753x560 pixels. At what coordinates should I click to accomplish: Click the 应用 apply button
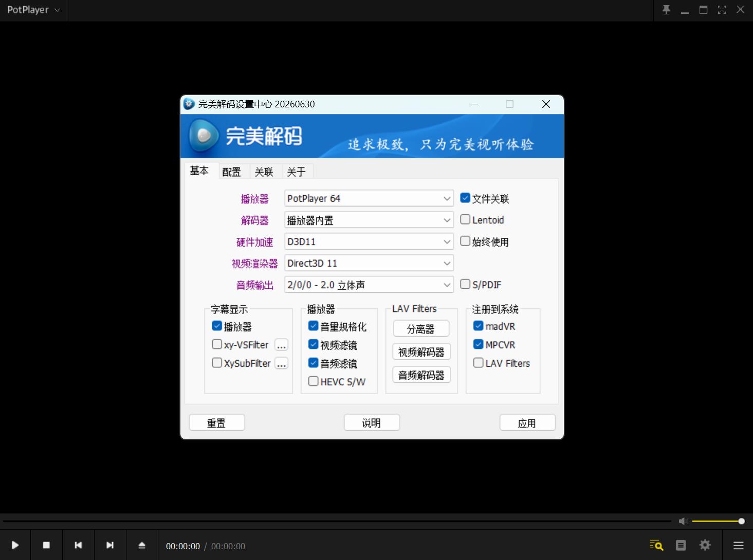click(x=527, y=423)
